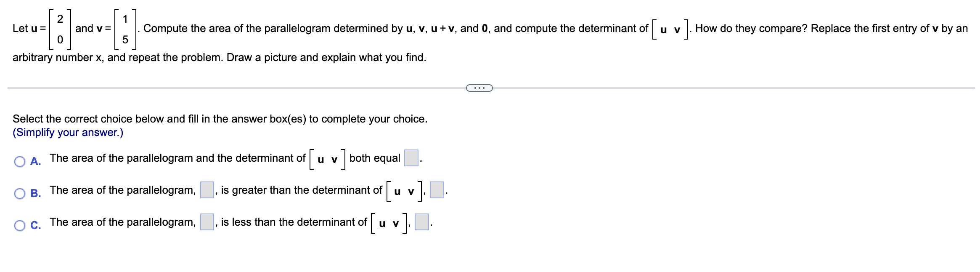The width and height of the screenshot is (980, 272).
Task: Click the bold letter A label
Action: (36, 162)
